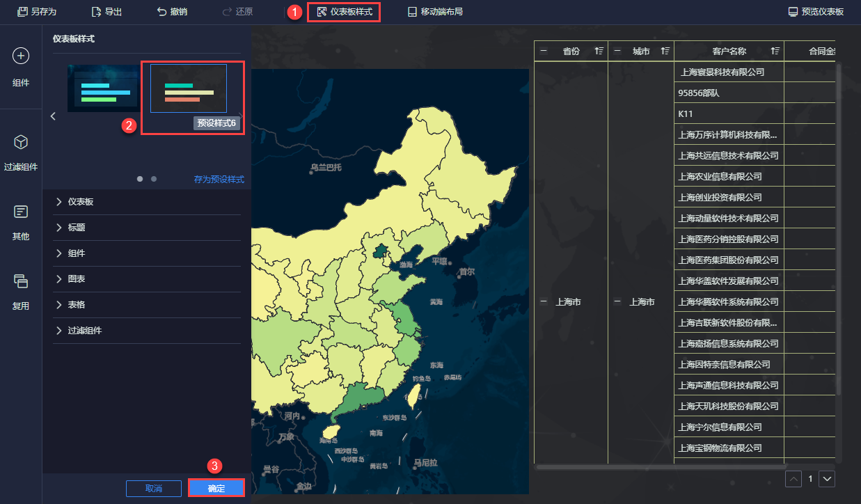Click 另存为 (Save As) in the top toolbar
Viewport: 861px width, 504px height.
(x=36, y=12)
